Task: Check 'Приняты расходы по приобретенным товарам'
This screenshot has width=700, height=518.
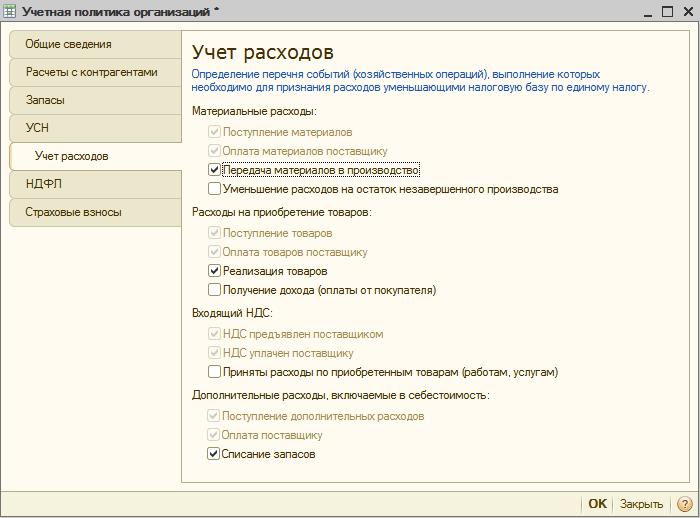Action: click(x=214, y=372)
